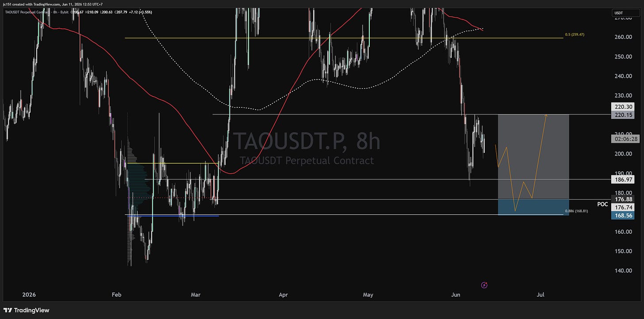Click the 140.00 price axis value

pyautogui.click(x=623, y=270)
